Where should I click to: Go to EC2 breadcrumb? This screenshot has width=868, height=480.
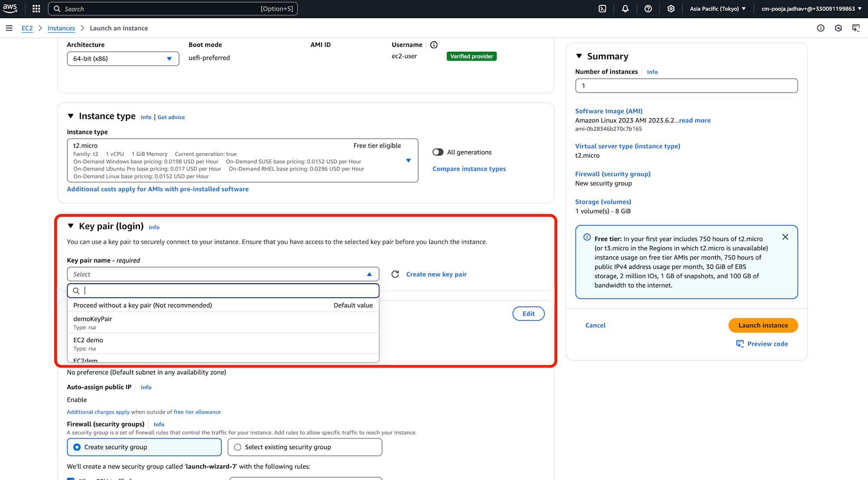coord(27,28)
